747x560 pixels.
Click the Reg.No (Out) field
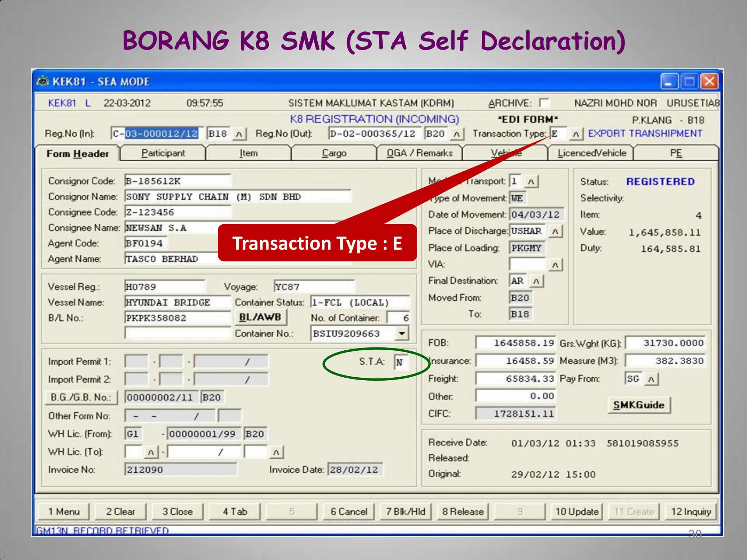(375, 134)
